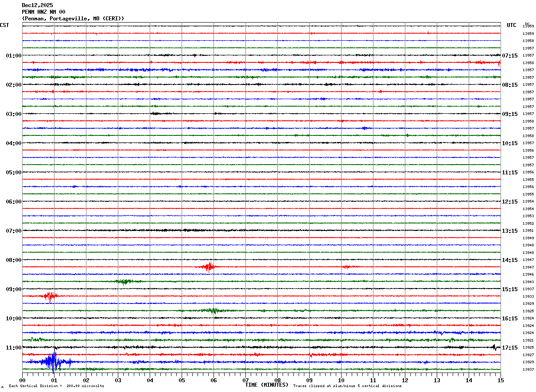The image size is (536, 392).
Task: Click the 16:15 UTC time label
Action: coord(510,319)
